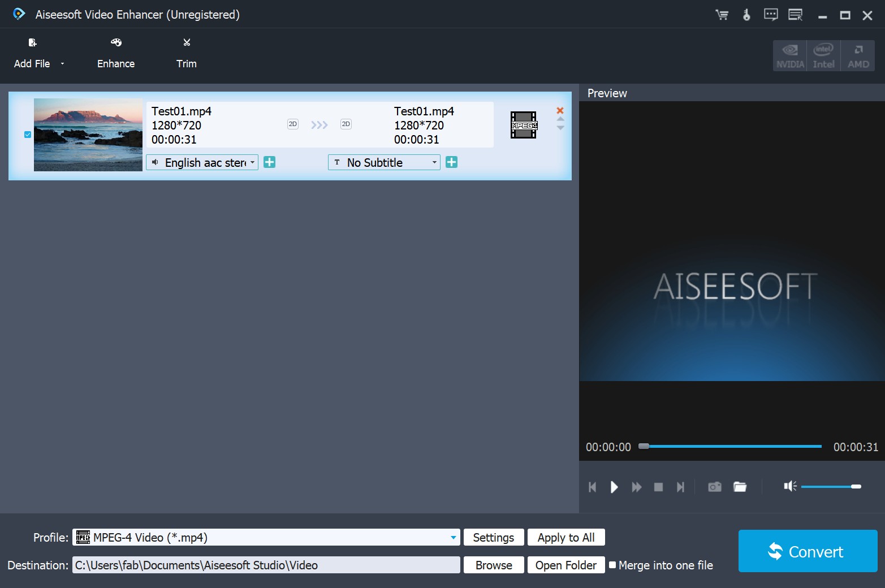This screenshot has height=588, width=885.
Task: Remove Test01.mp4 with the red X
Action: (x=560, y=111)
